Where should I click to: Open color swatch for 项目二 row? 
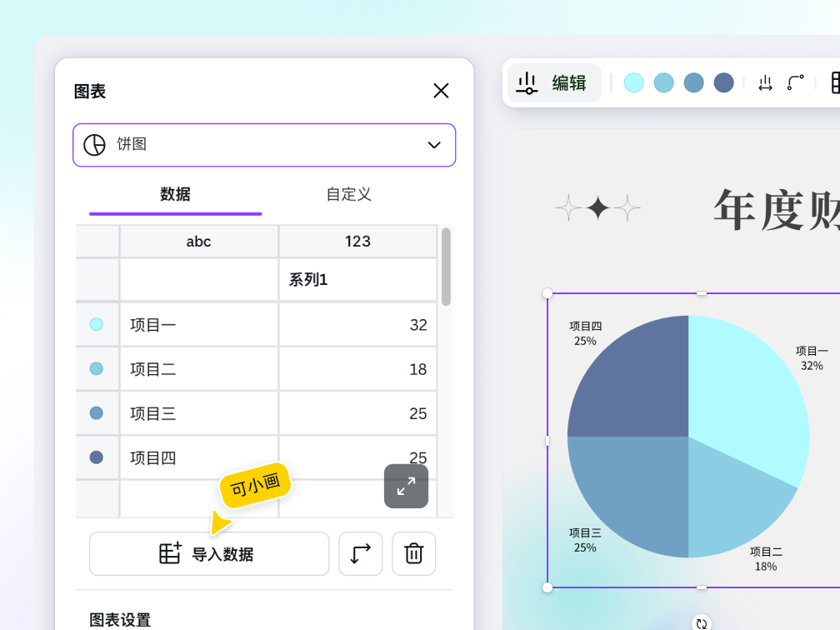[97, 368]
